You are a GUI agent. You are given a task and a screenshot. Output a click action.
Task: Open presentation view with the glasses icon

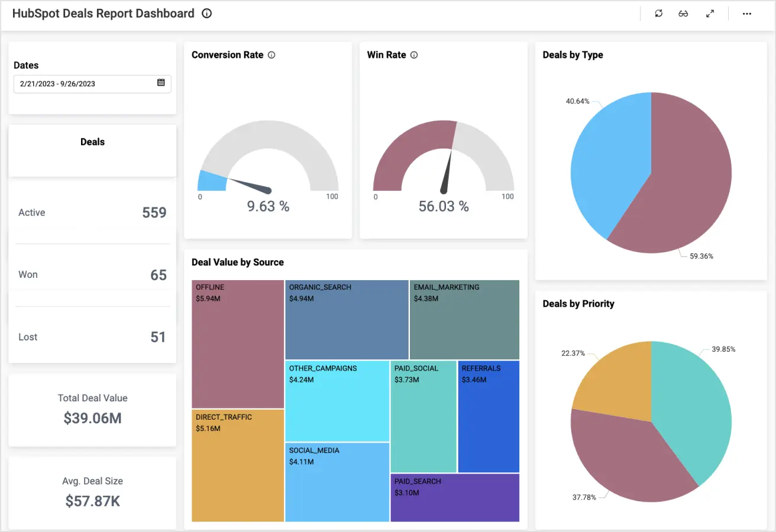[683, 13]
